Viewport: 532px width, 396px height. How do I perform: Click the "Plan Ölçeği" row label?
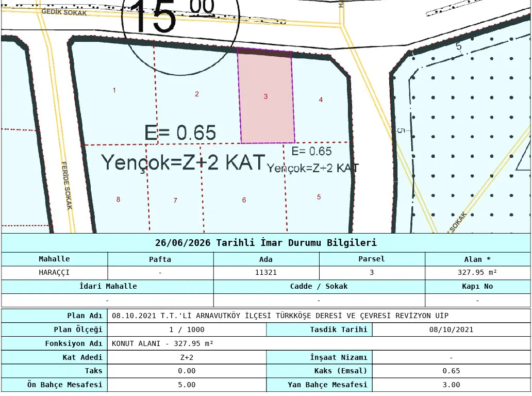point(78,329)
